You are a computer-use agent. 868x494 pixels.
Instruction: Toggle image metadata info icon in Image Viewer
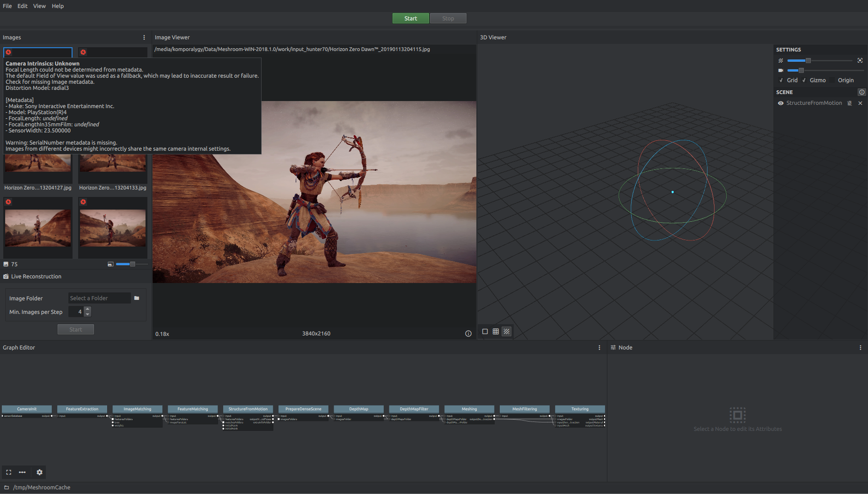click(468, 334)
